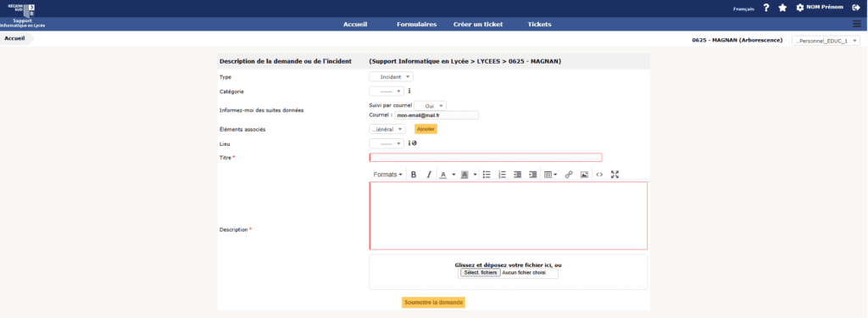Open the Catégorie dropdown
This screenshot has width=868, height=318.
point(387,91)
